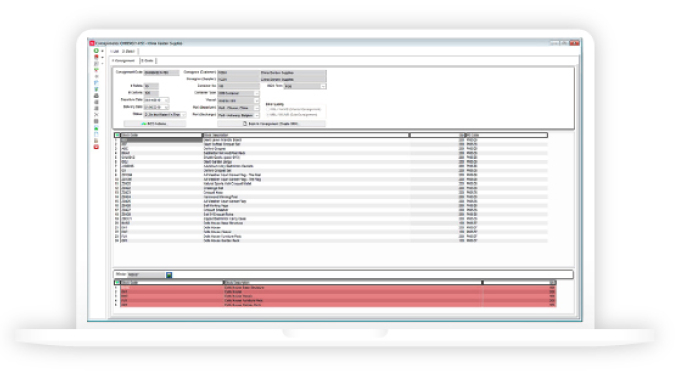Select the first radio option in the quantity group
This screenshot has height=372, width=684.
coord(268,109)
